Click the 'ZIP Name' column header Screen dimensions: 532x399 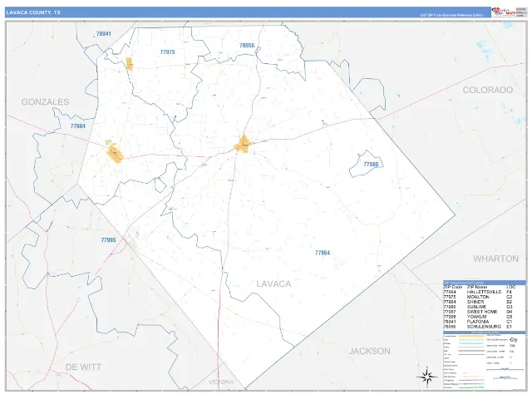tap(477, 287)
